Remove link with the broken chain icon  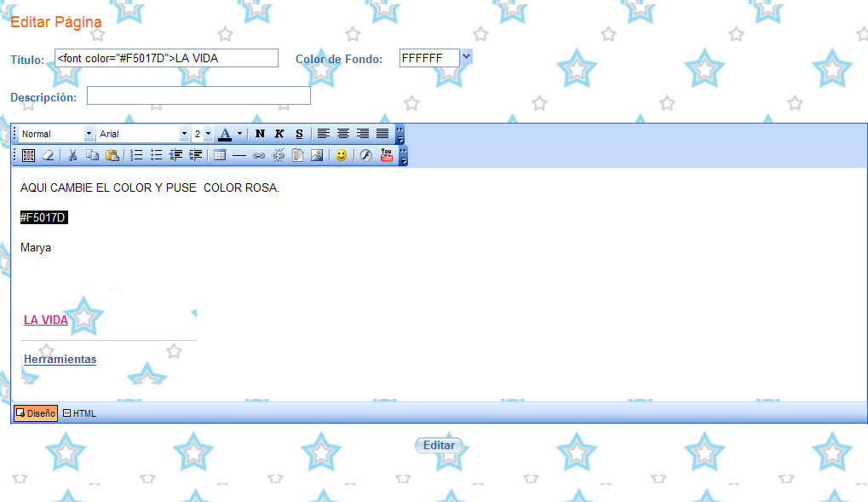(279, 156)
